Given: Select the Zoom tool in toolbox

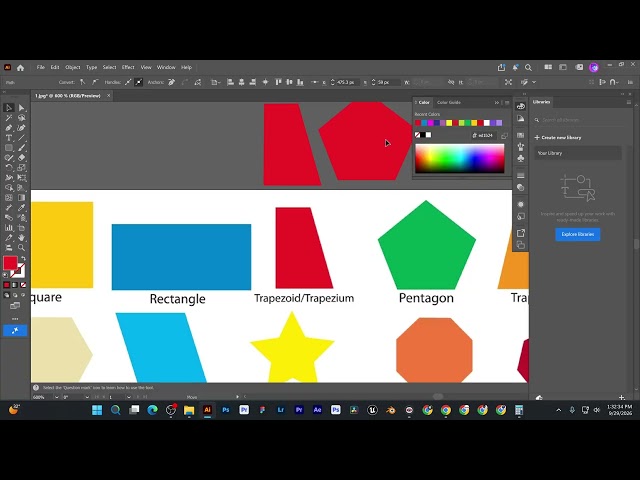Looking at the screenshot, I should tap(22, 247).
